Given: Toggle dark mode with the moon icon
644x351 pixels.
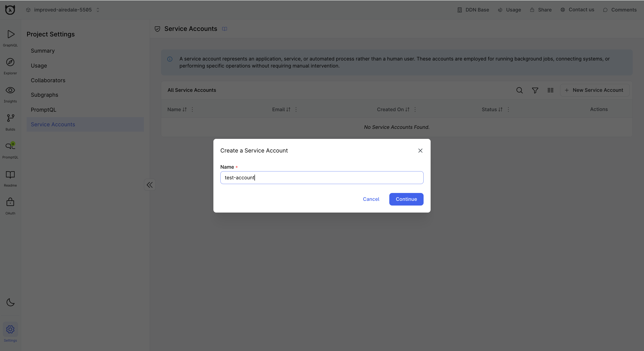Looking at the screenshot, I should point(10,302).
